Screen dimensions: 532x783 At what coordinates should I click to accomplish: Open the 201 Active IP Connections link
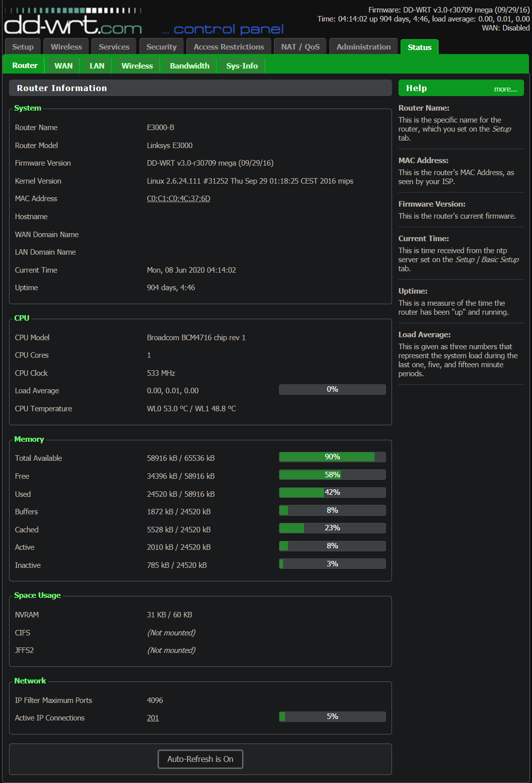pyautogui.click(x=152, y=717)
